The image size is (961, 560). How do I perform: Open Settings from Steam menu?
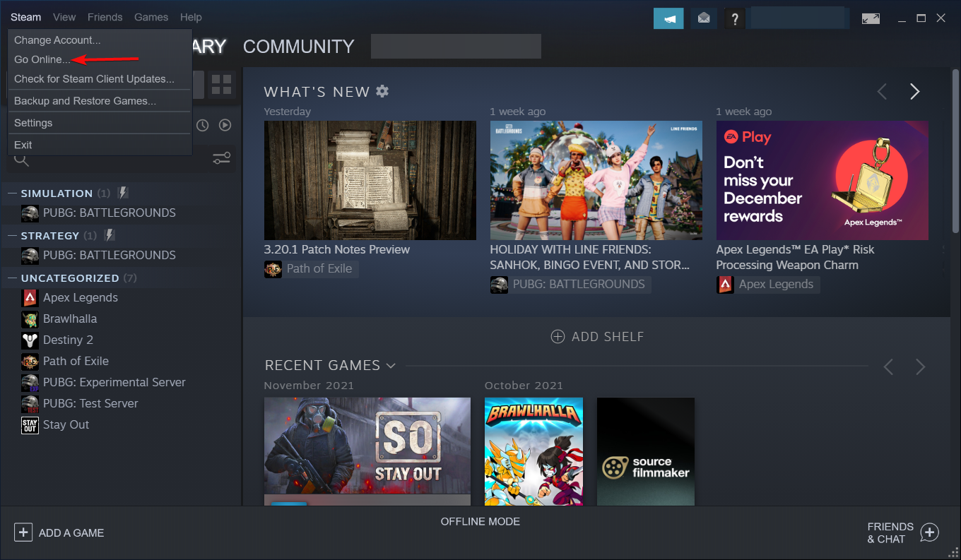100,123
